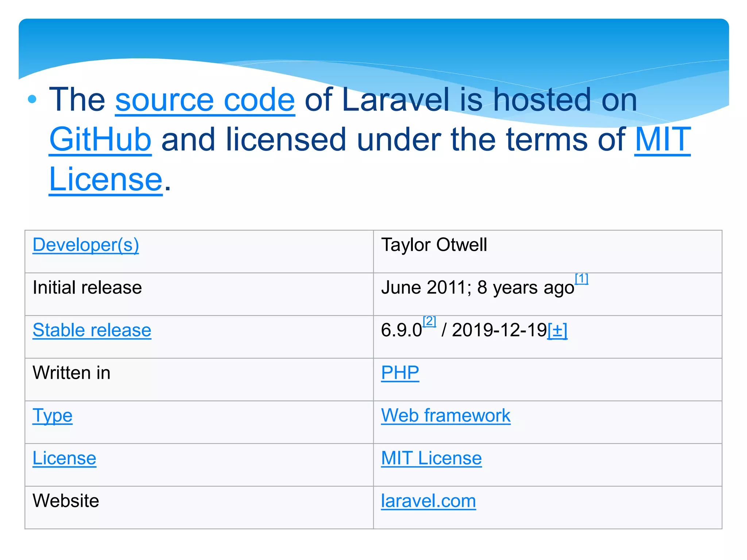Click the [±] edit link after the date
The image size is (747, 560).
click(x=557, y=331)
